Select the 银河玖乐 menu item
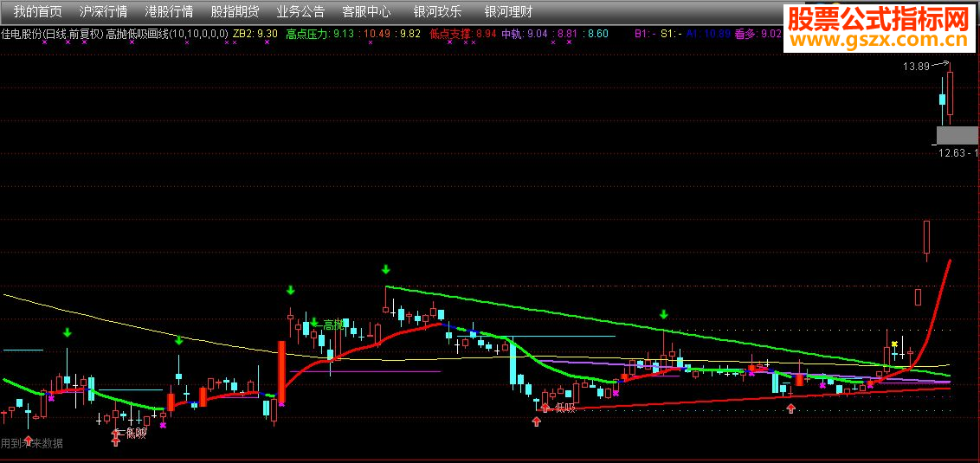The image size is (980, 463). (x=438, y=11)
